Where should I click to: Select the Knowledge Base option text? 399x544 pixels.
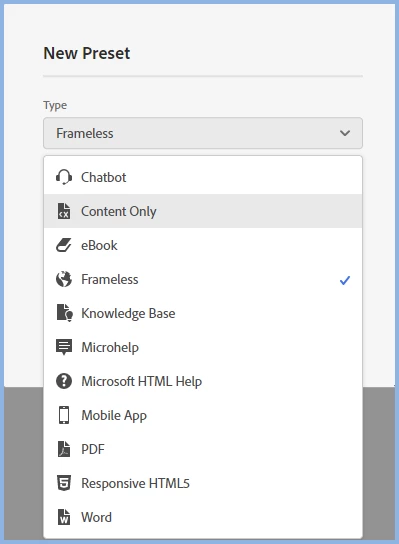click(x=128, y=313)
